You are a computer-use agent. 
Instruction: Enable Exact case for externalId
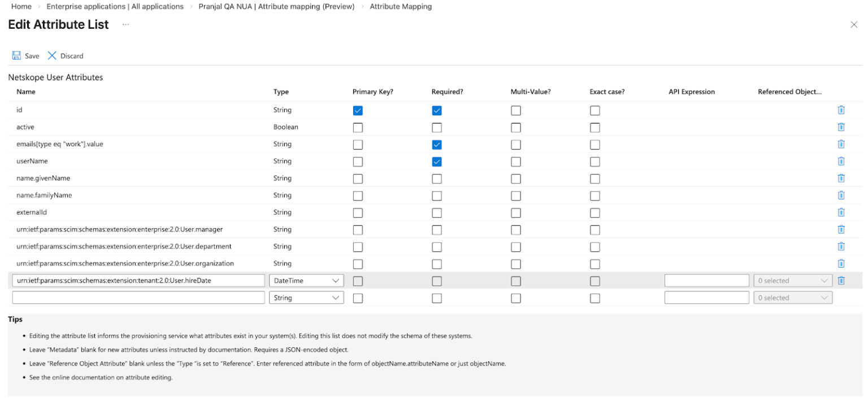point(595,213)
